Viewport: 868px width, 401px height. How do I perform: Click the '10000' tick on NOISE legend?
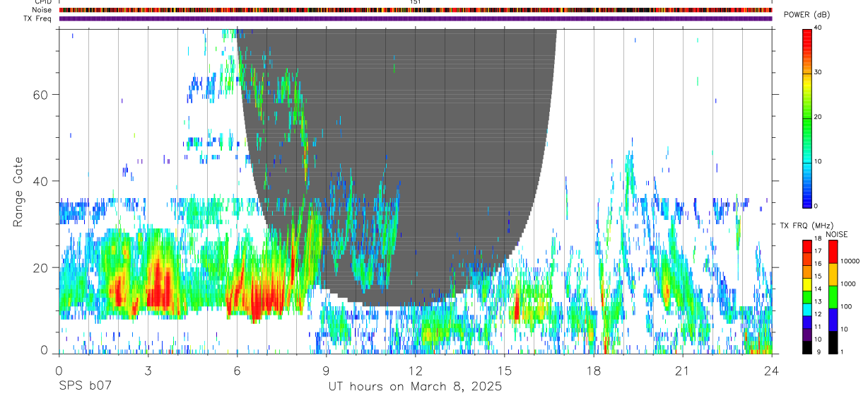click(x=850, y=261)
